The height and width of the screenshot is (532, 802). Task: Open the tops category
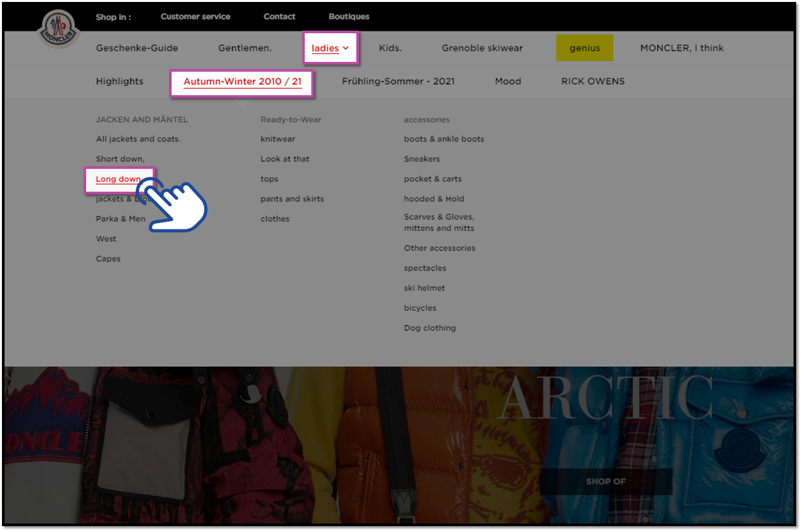[270, 179]
